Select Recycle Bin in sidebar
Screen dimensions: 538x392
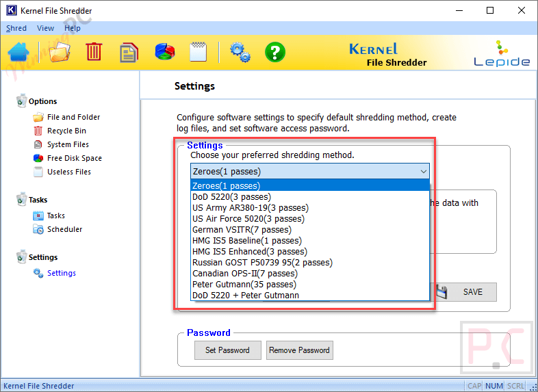(66, 131)
